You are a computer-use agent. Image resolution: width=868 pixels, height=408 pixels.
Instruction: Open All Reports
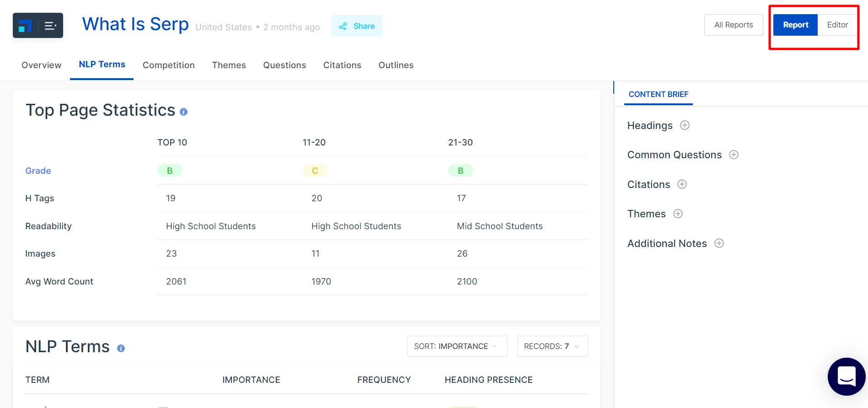point(734,25)
